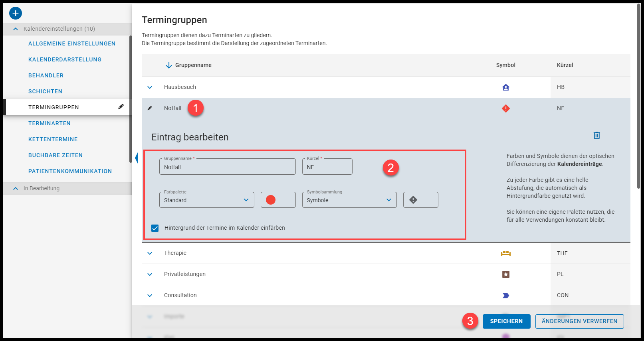644x341 pixels.
Task: Go to Kalenderdarstellung settings
Action: click(x=65, y=59)
